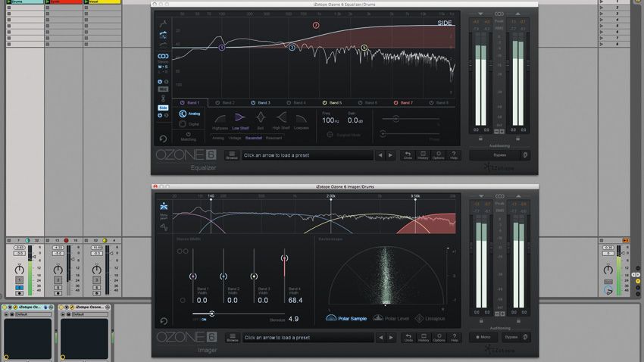The height and width of the screenshot is (362, 644).
Task: Load the next preset in Equalizer
Action: tap(390, 155)
